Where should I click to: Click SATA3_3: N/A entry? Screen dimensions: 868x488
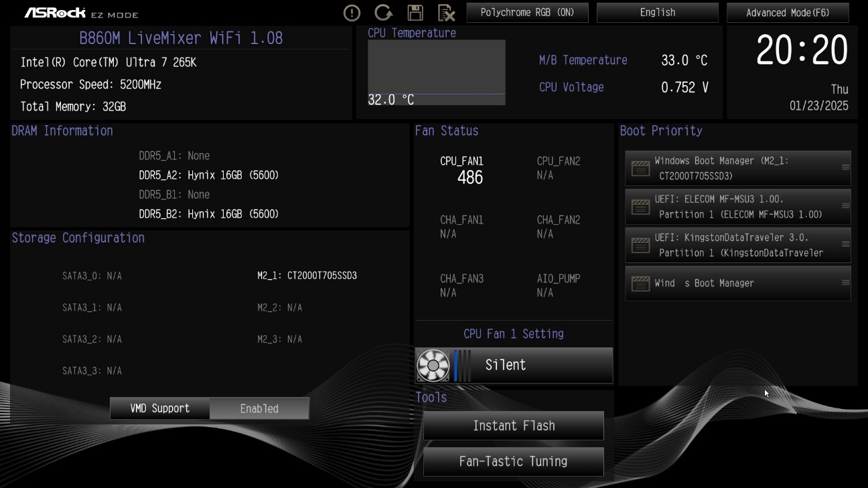point(92,370)
